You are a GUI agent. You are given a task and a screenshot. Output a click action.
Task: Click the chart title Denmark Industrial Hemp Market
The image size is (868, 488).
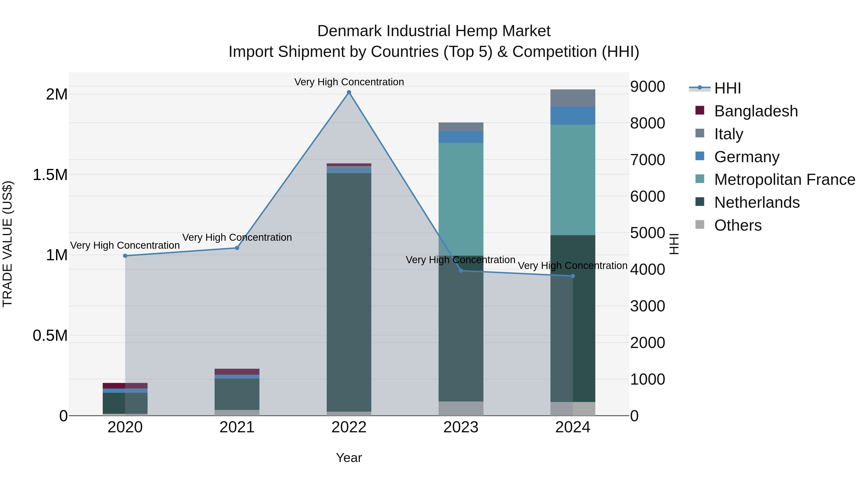(434, 31)
